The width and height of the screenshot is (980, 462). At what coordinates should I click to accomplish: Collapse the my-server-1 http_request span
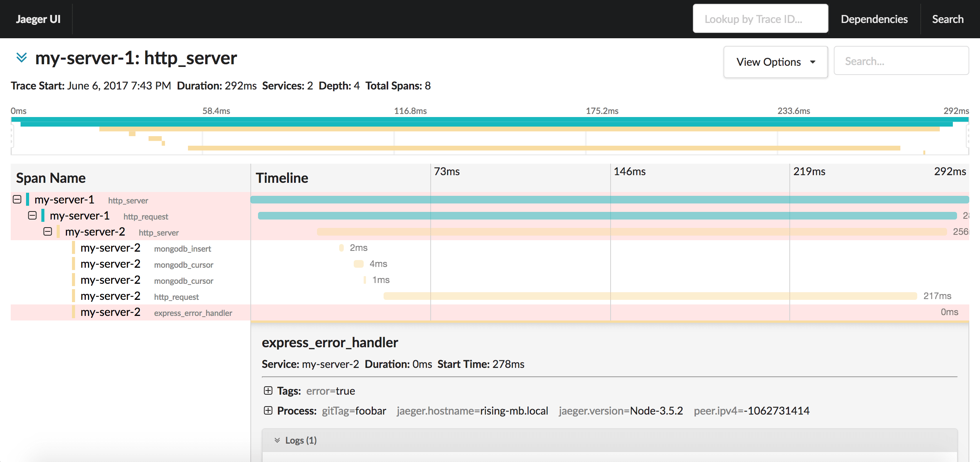(30, 216)
